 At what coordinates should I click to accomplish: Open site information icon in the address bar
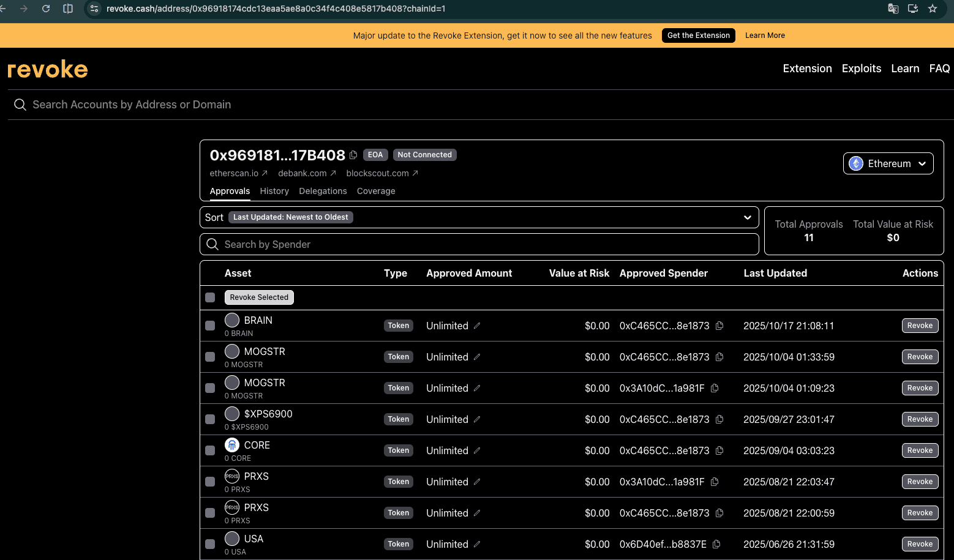point(94,9)
